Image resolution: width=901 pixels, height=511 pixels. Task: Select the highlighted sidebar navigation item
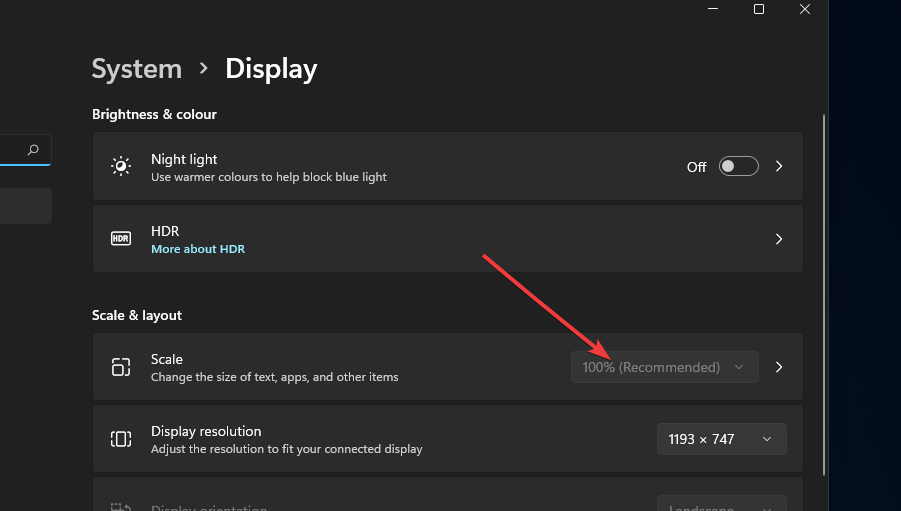pyautogui.click(x=25, y=206)
